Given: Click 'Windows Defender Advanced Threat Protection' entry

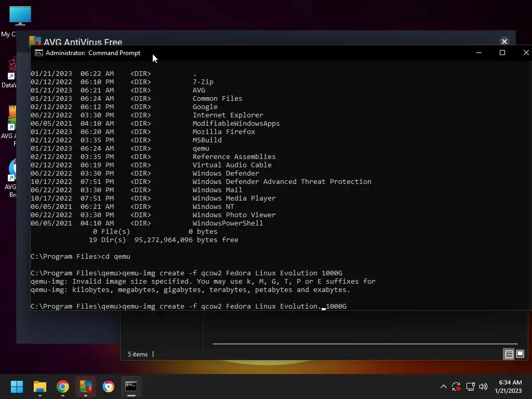Looking at the screenshot, I should point(282,182).
